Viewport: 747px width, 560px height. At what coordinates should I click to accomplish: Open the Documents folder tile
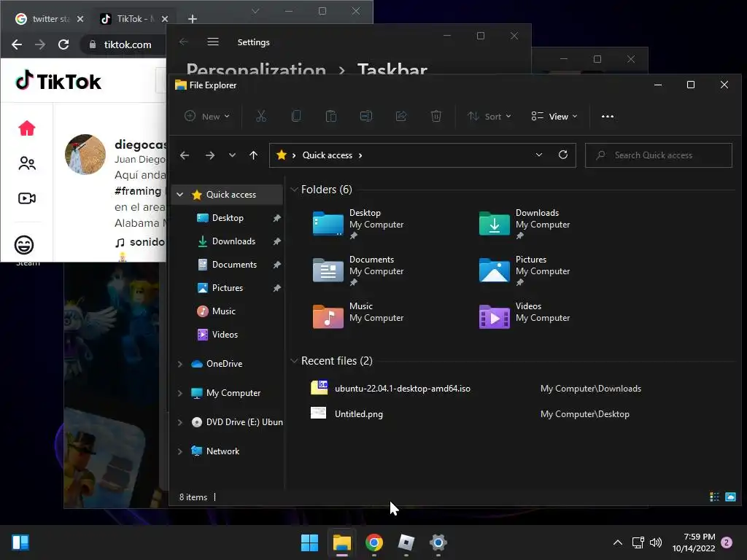pos(358,271)
